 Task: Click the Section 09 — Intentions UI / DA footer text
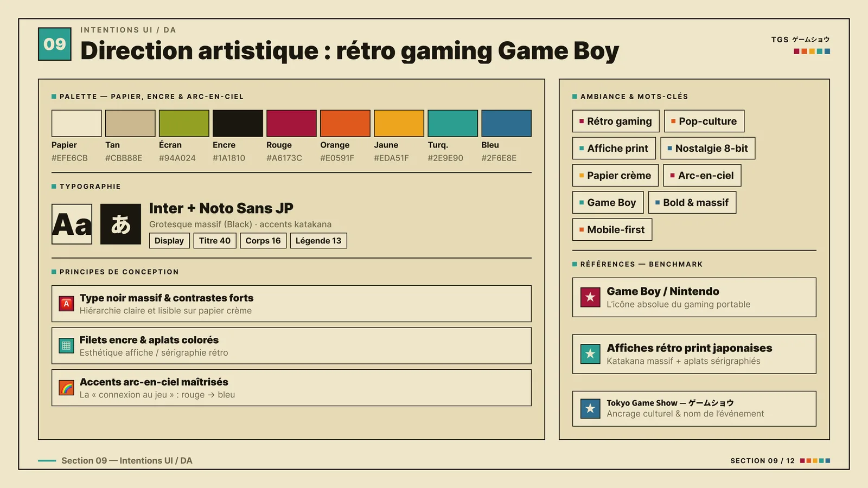(127, 460)
